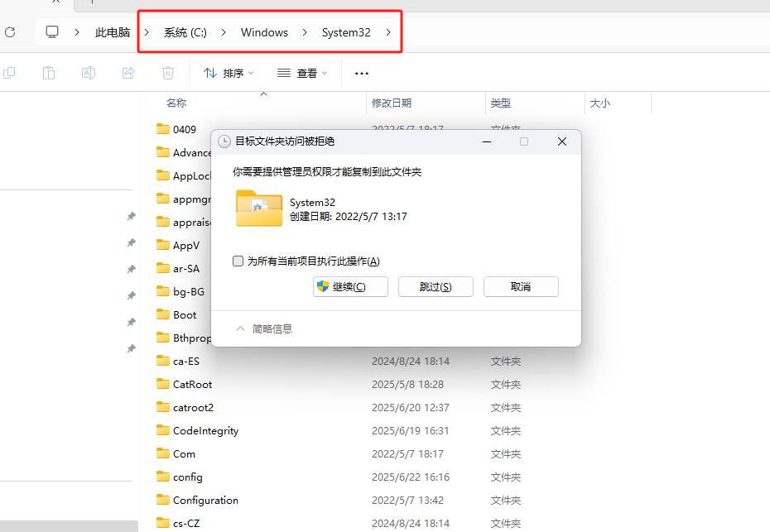Select the "bg-BG" folder name
The height and width of the screenshot is (532, 770).
click(x=189, y=291)
